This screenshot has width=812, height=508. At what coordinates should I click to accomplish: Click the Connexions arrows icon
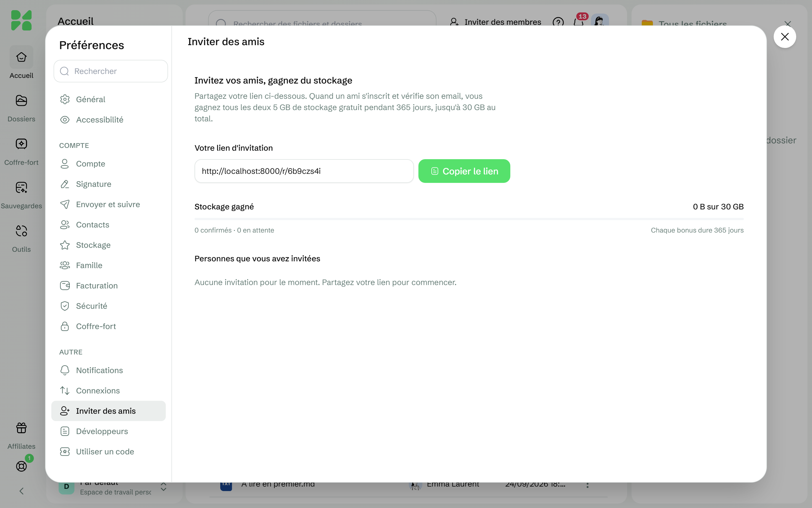[x=65, y=390]
